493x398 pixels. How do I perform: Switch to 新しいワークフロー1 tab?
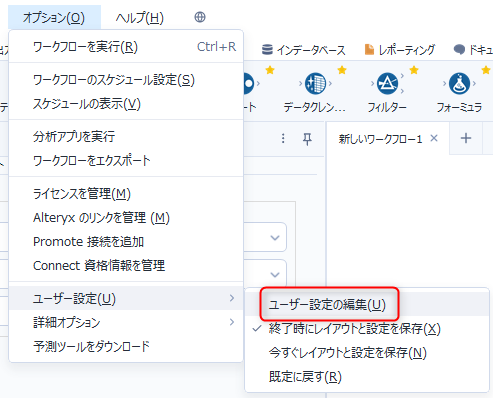coord(380,139)
